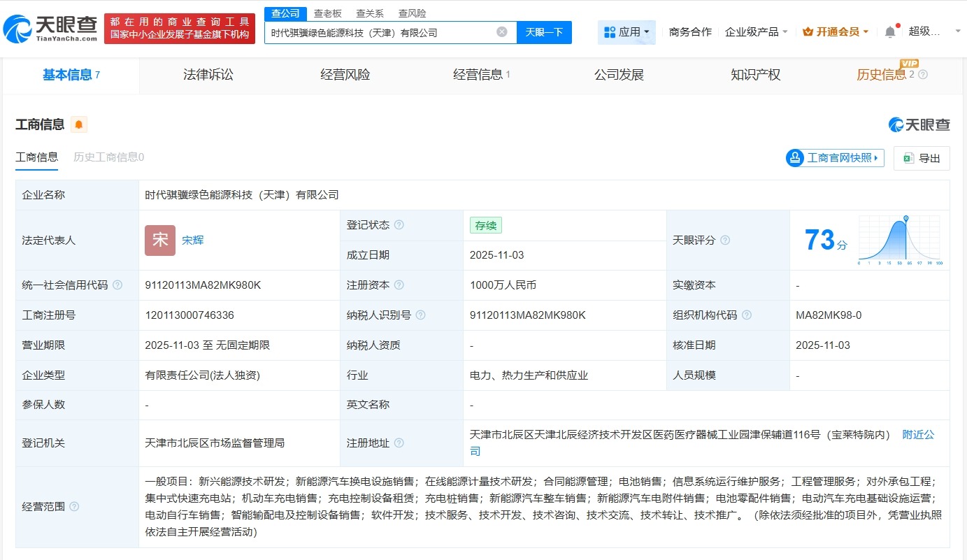Viewport: 967px width, 560px height.
Task: Click the 天眼一下 search button
Action: [544, 32]
